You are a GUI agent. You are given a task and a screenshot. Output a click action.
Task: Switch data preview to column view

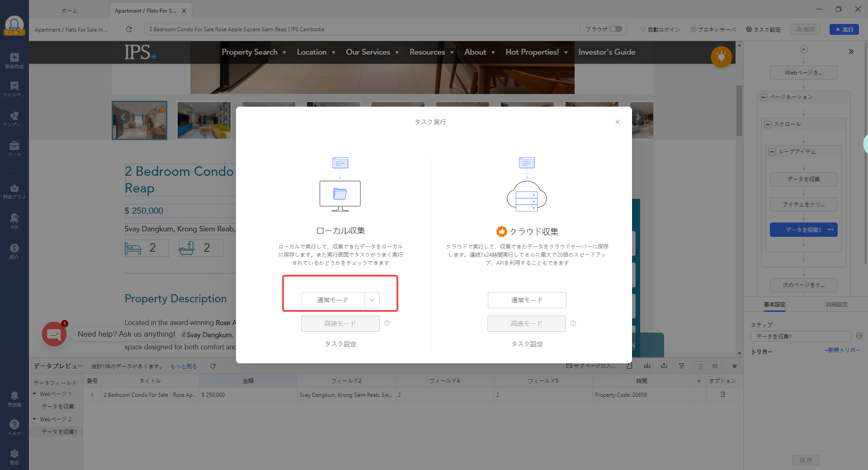715,366
